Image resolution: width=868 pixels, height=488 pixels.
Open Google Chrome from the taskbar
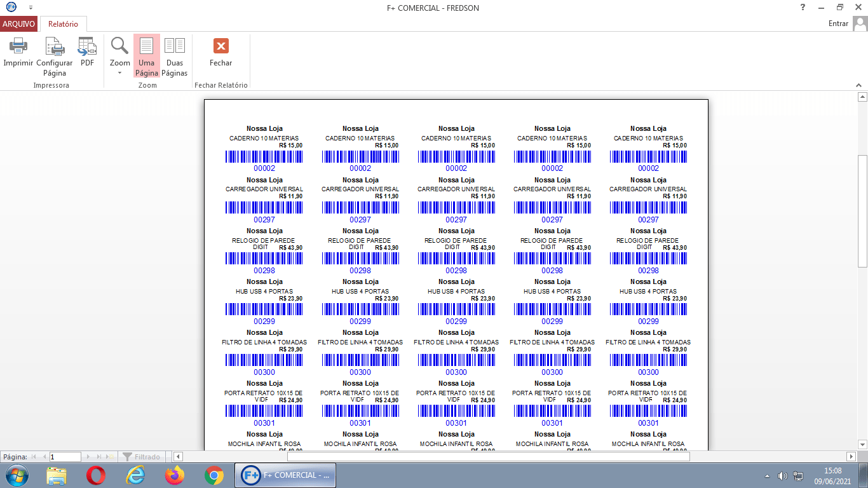pyautogui.click(x=214, y=475)
